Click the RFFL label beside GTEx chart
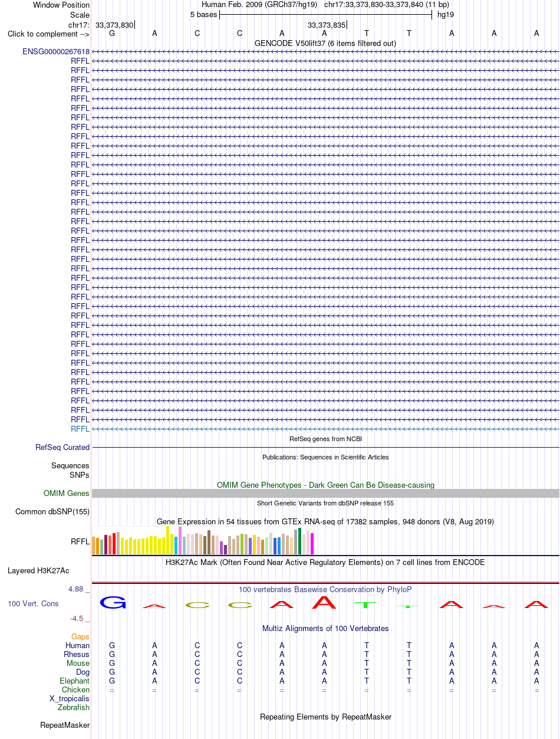 pyautogui.click(x=80, y=541)
